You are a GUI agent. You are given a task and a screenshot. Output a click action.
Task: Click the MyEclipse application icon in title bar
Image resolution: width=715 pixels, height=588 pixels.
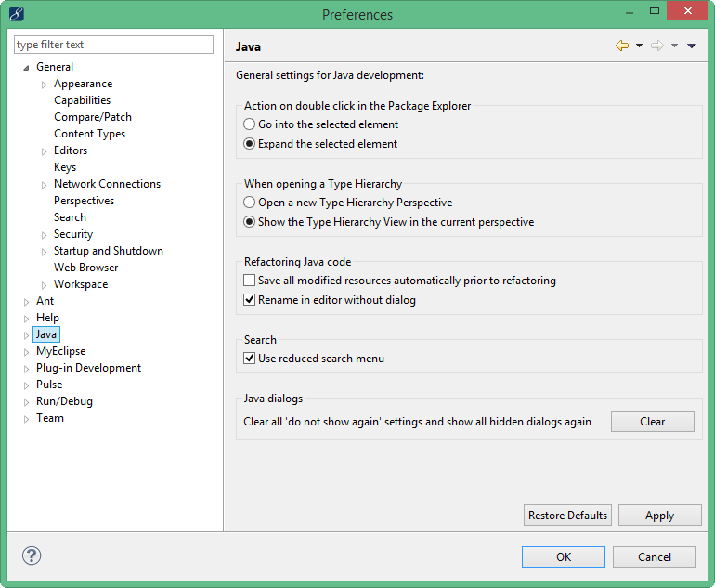[17, 14]
